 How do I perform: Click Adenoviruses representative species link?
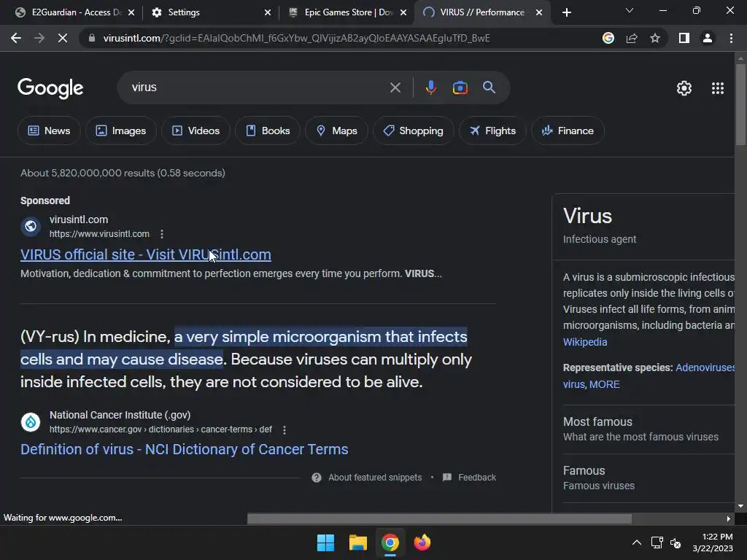(x=705, y=367)
